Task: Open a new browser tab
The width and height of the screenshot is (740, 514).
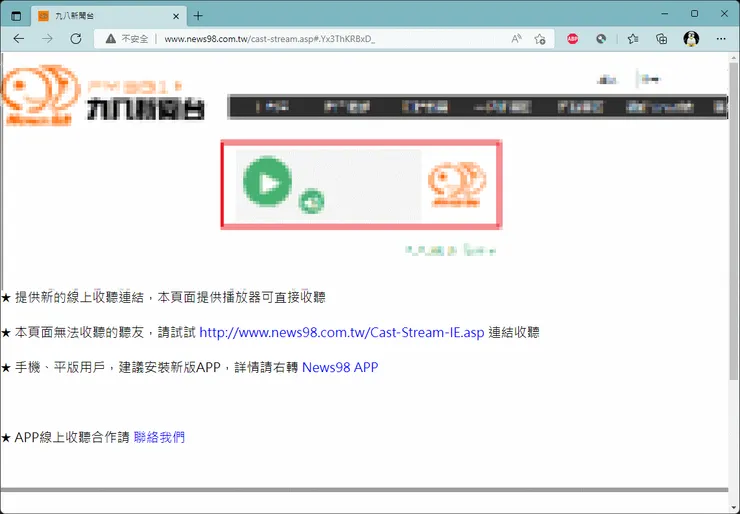Action: [x=198, y=16]
